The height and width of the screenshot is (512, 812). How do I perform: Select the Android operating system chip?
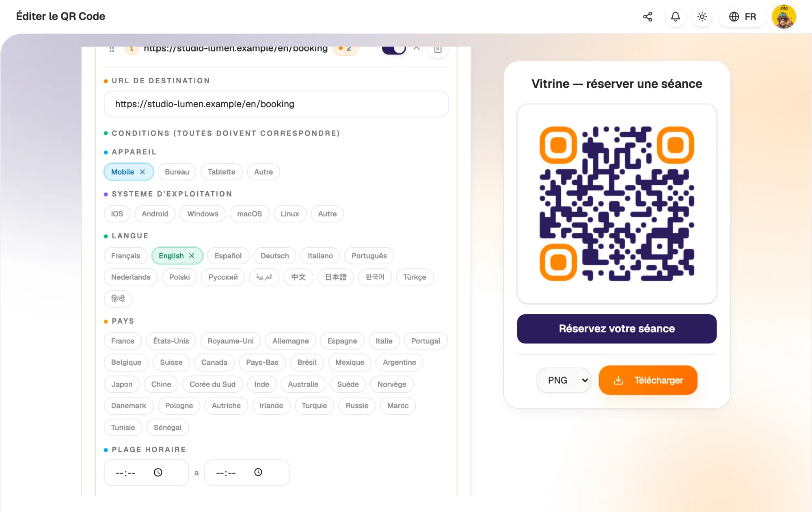pyautogui.click(x=155, y=214)
